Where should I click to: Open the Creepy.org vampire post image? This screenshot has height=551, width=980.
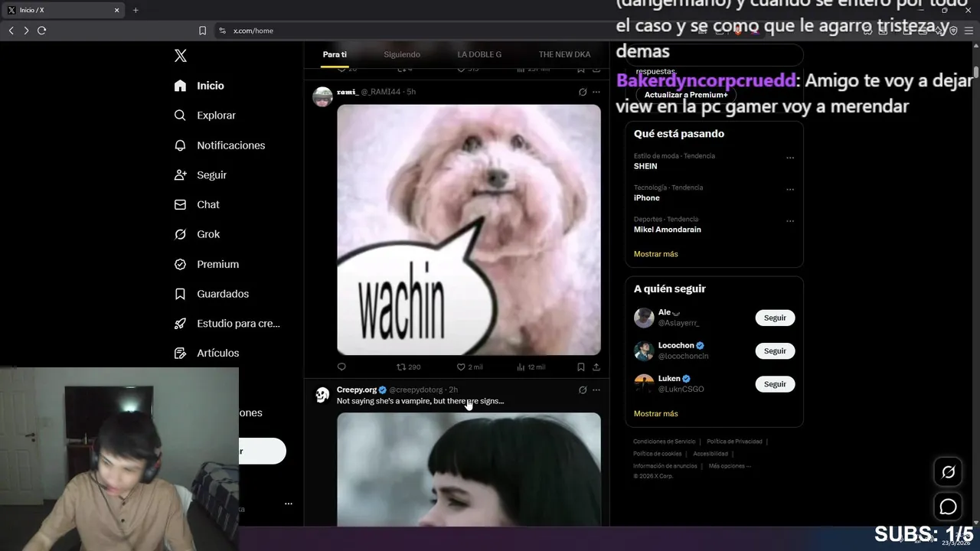469,469
